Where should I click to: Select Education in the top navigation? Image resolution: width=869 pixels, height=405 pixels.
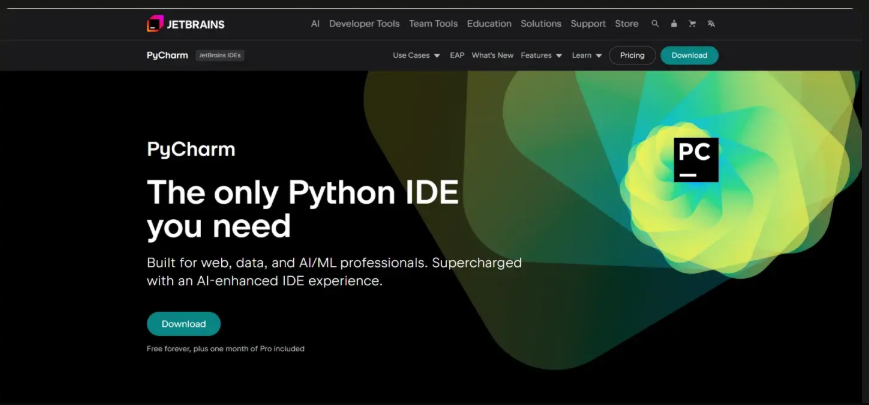pyautogui.click(x=489, y=23)
